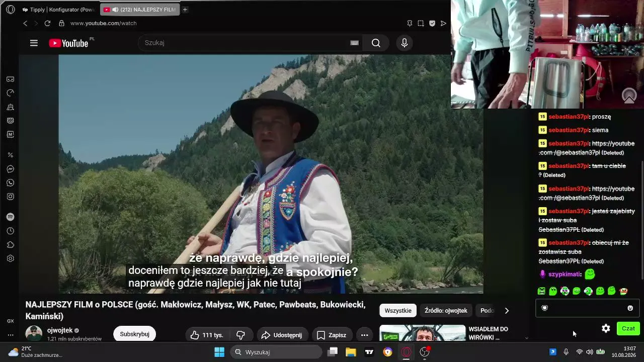Send message with the Czat button

[x=628, y=328]
